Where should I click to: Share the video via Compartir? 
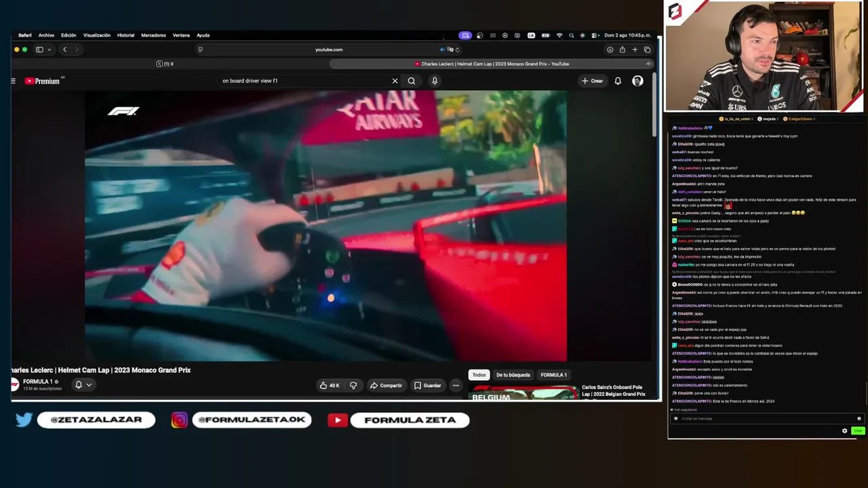(x=386, y=386)
